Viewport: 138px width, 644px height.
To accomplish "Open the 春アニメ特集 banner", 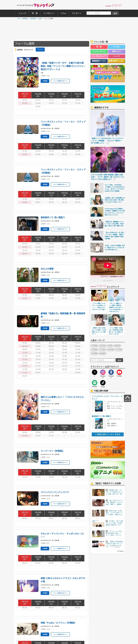I will pos(108,470).
